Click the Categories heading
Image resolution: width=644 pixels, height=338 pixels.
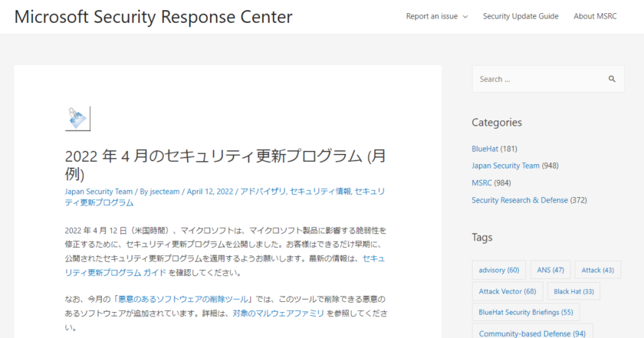[497, 123]
